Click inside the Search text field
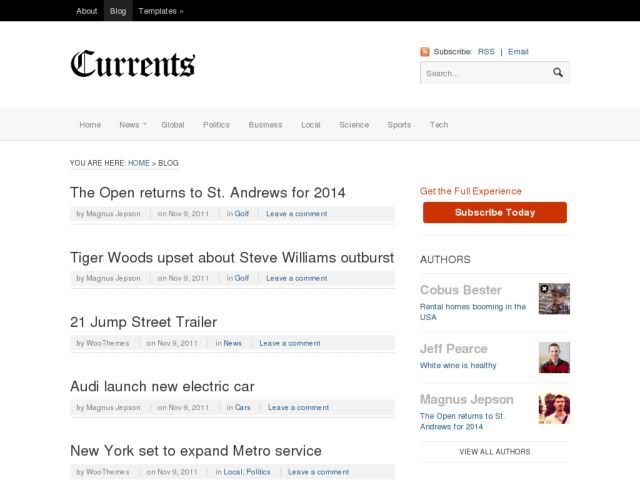The width and height of the screenshot is (640, 480). click(x=485, y=73)
